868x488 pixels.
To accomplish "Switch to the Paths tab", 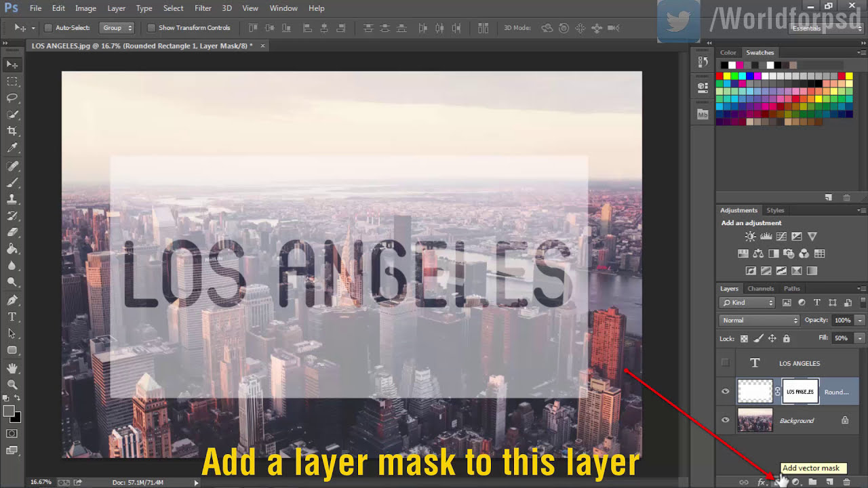I will click(x=792, y=289).
